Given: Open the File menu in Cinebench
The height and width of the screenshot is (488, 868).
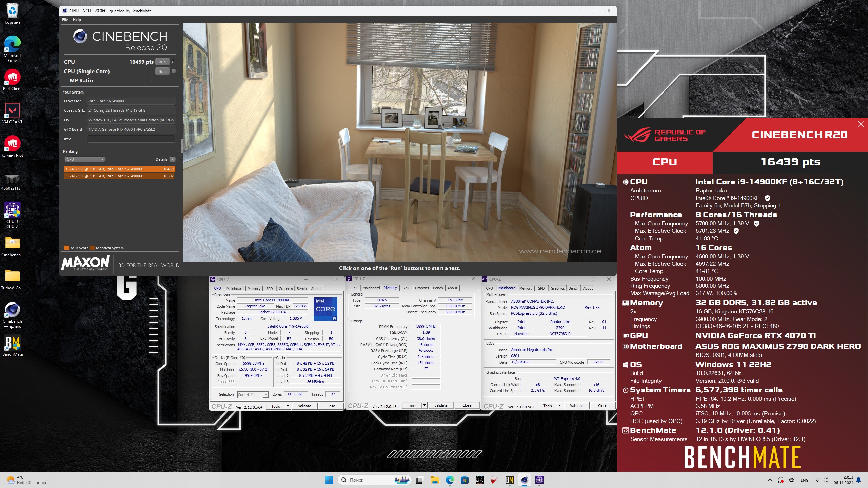Looking at the screenshot, I should pyautogui.click(x=65, y=20).
